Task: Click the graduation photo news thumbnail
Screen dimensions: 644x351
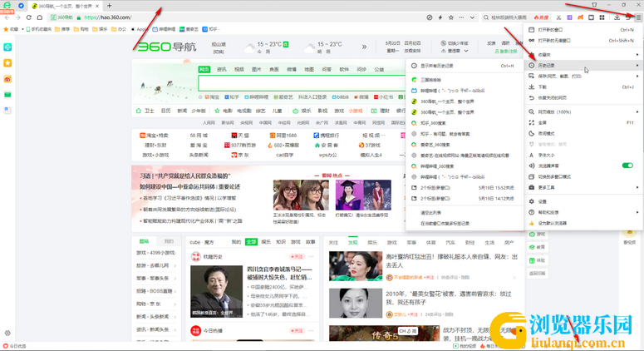Action: coord(363,195)
